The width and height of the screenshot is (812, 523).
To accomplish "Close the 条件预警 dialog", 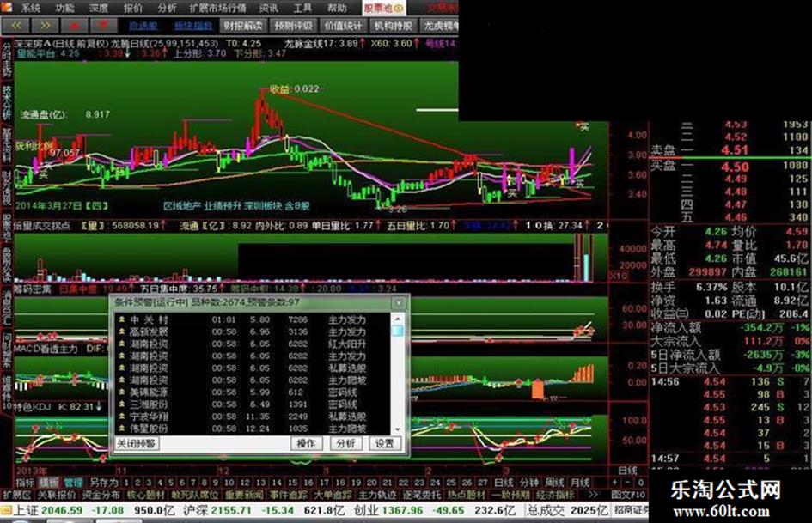I will 399,302.
